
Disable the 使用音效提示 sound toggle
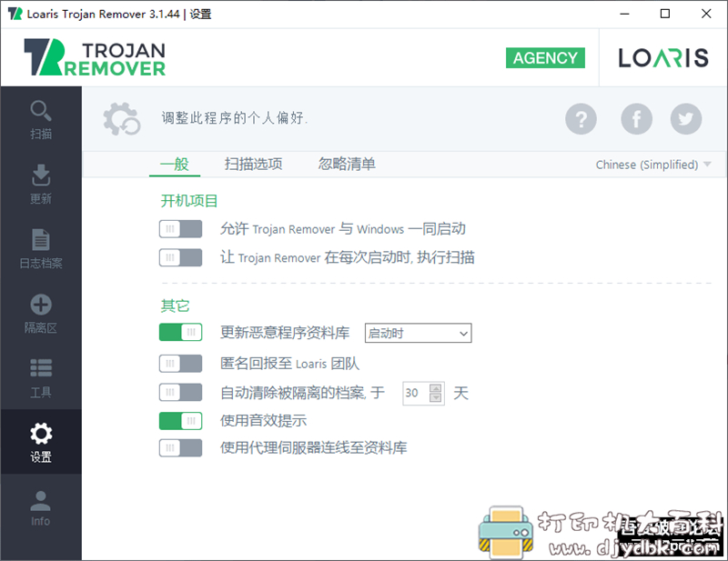tap(180, 421)
